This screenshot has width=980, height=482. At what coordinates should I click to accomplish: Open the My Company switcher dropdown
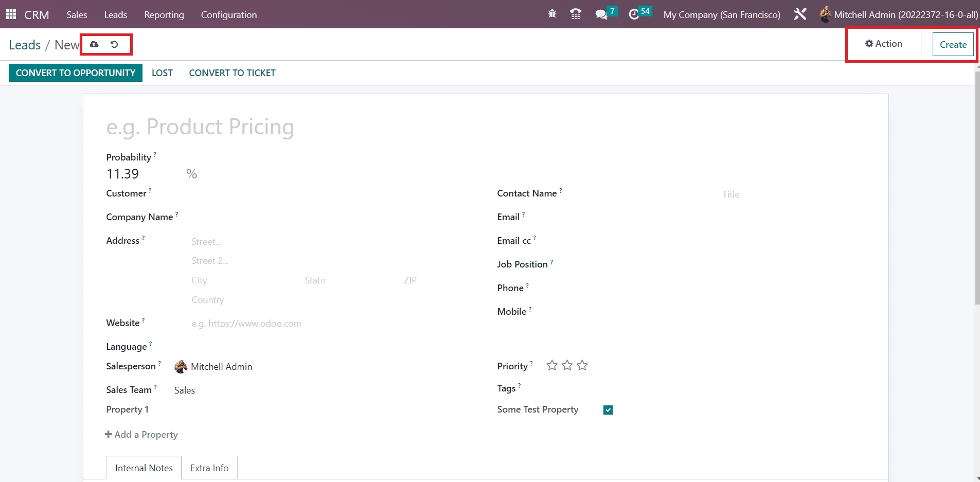click(x=722, y=14)
